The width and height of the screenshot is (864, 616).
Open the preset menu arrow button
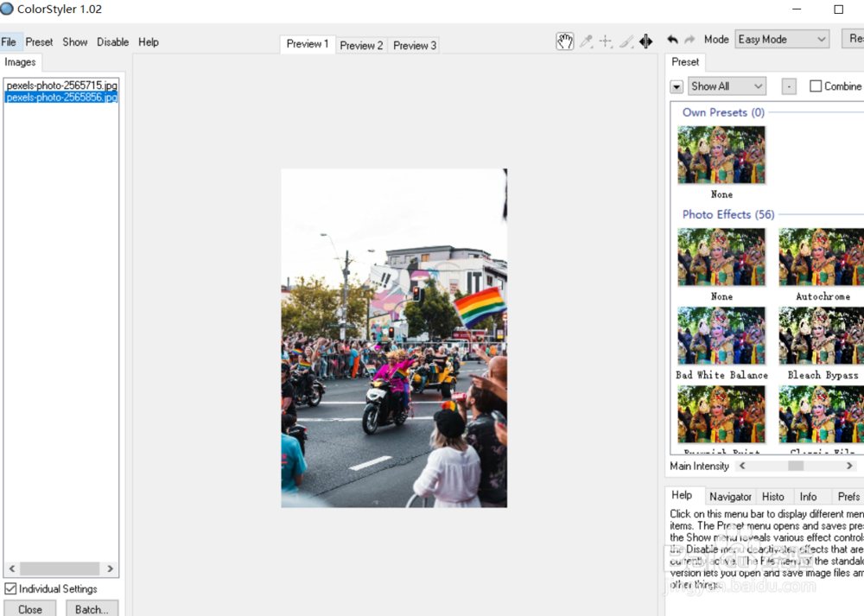coord(677,86)
